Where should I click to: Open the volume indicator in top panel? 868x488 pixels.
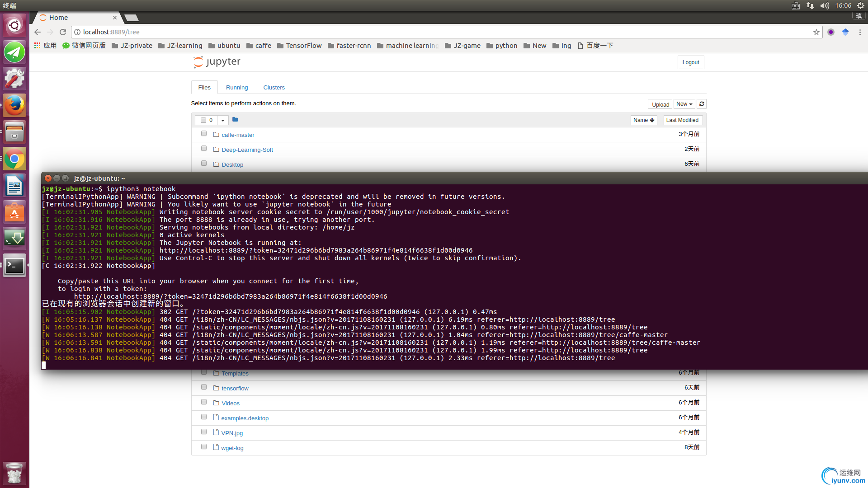825,5
